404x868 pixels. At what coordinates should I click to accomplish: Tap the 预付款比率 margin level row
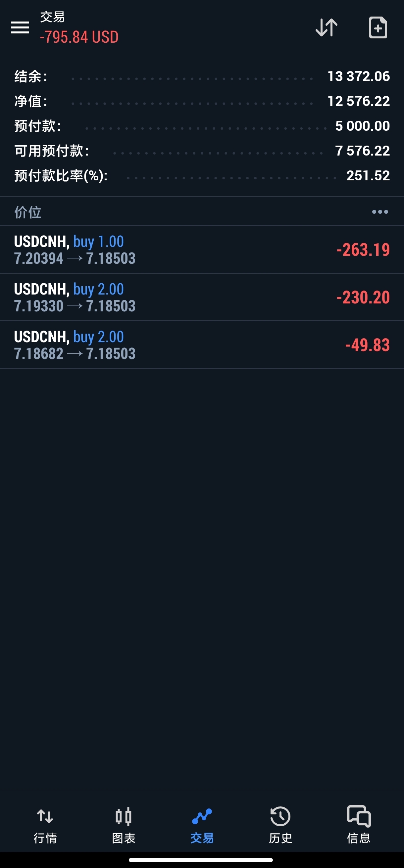tap(202, 176)
